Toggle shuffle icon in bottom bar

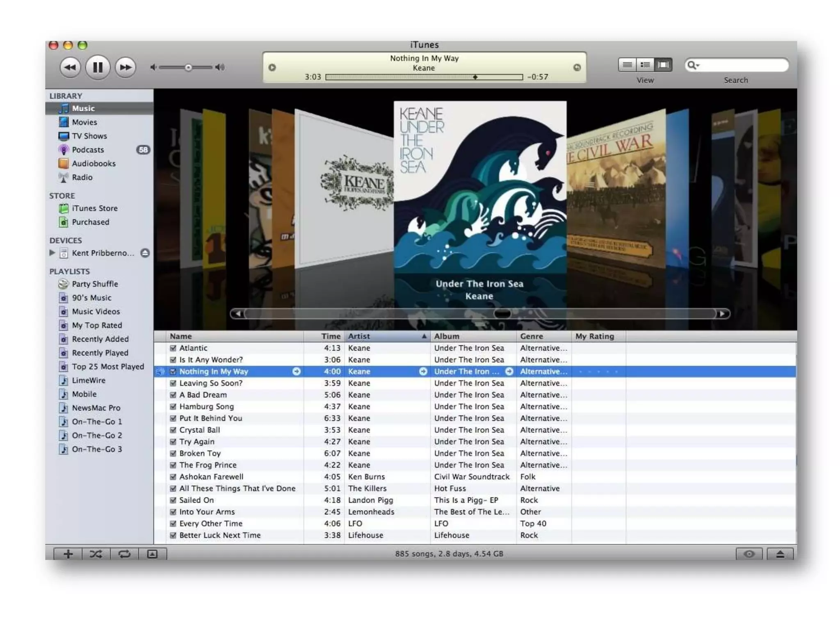(x=96, y=554)
